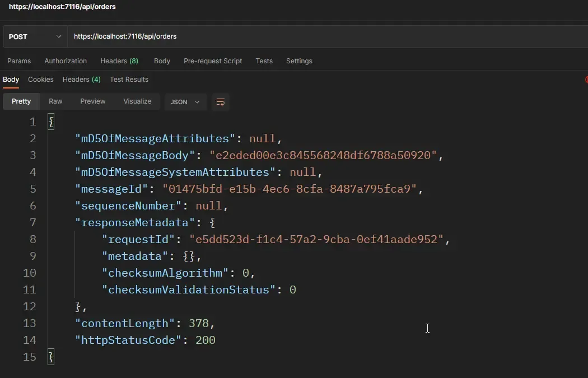Click the wrap-lines formatting icon
The height and width of the screenshot is (378, 588).
(220, 102)
